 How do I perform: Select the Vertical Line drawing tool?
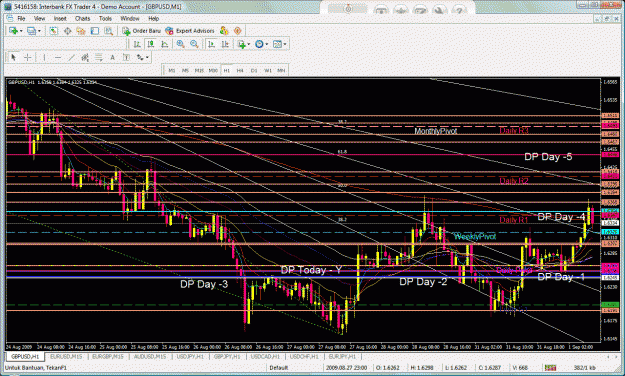pyautogui.click(x=44, y=58)
